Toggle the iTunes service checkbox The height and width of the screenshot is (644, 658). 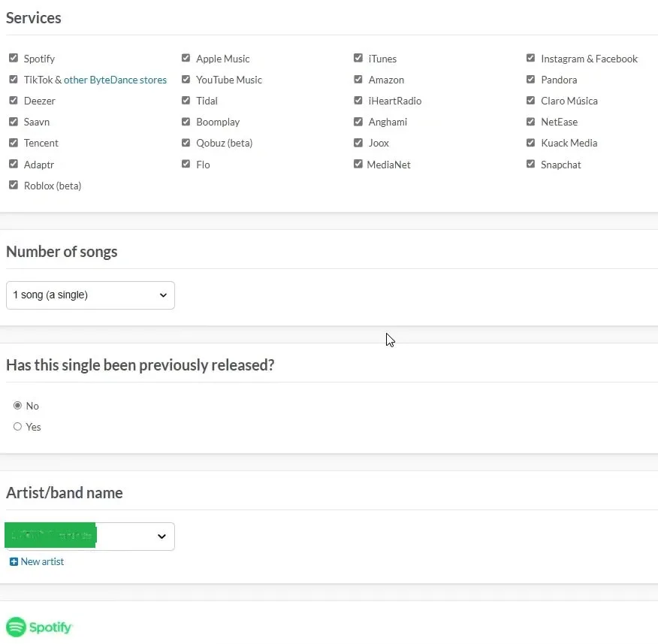[358, 58]
